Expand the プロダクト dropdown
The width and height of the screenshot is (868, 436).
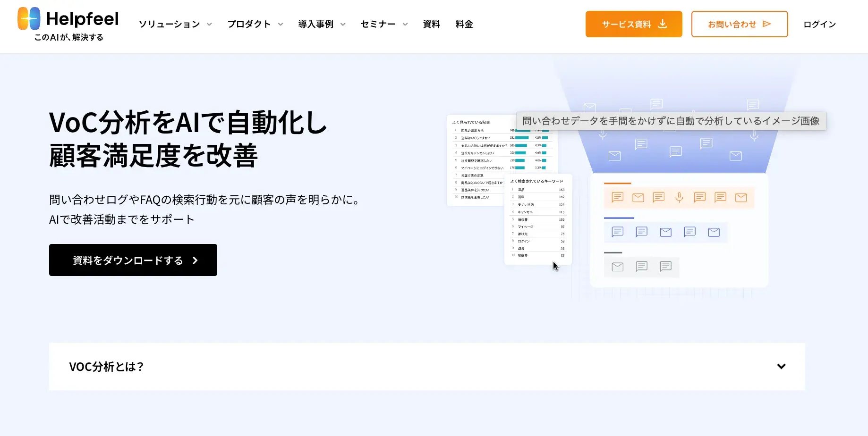coord(255,24)
